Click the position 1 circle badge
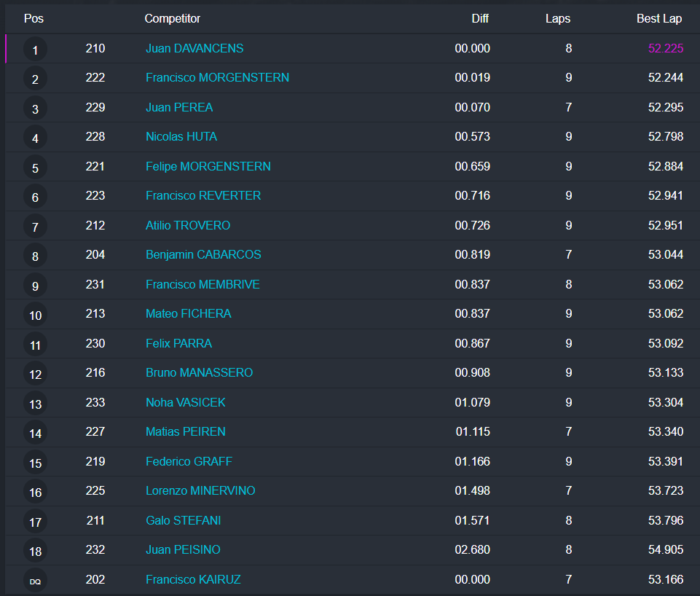Viewport: 700px width, 596px height. pyautogui.click(x=35, y=50)
